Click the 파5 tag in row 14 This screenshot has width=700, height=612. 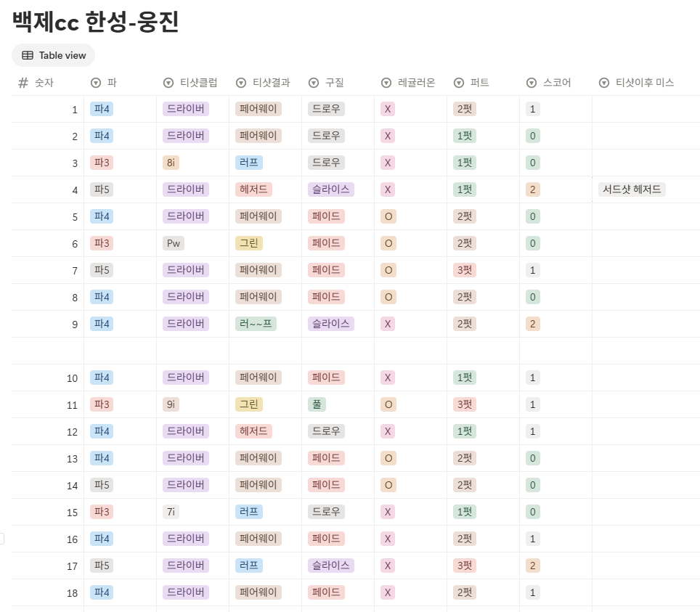(x=102, y=485)
